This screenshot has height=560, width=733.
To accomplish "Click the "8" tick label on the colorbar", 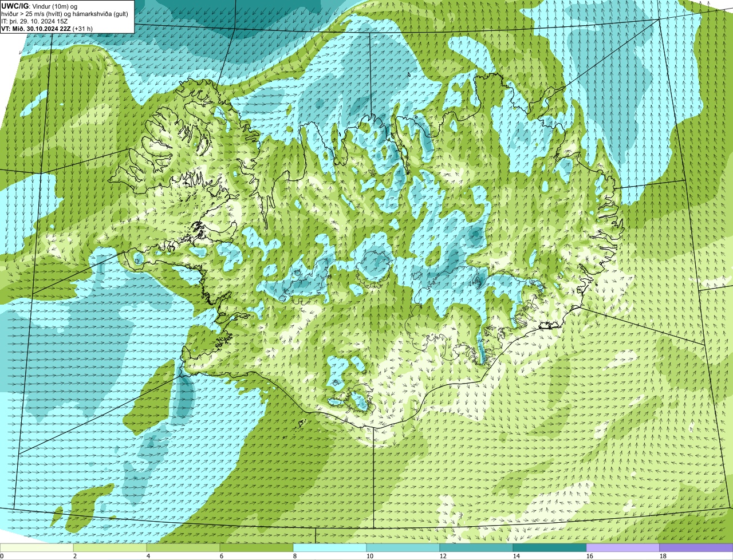I will point(295,556).
